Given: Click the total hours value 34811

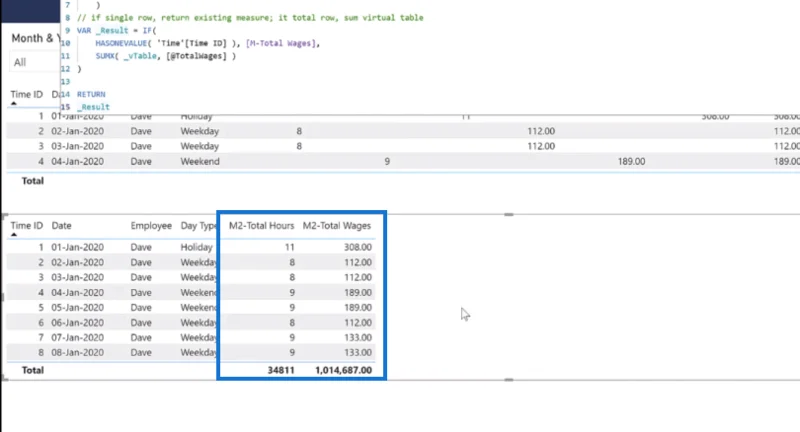Looking at the screenshot, I should pos(281,370).
